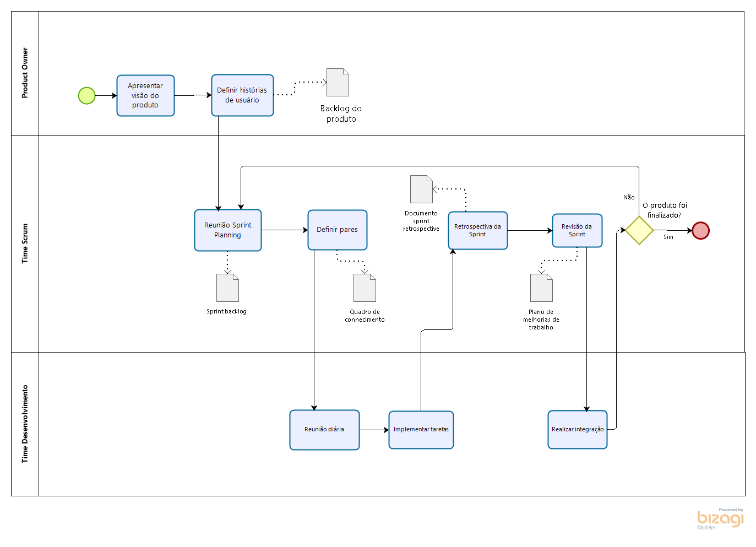This screenshot has height=547, width=756.
Task: Click the 'Não' flow label
Action: (x=629, y=197)
